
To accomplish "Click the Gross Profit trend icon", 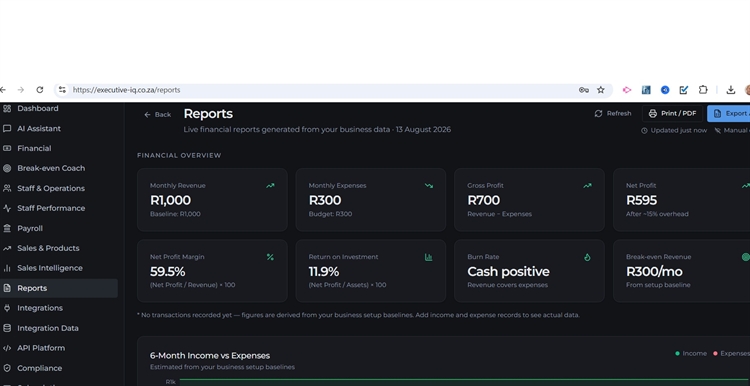I will tap(587, 186).
